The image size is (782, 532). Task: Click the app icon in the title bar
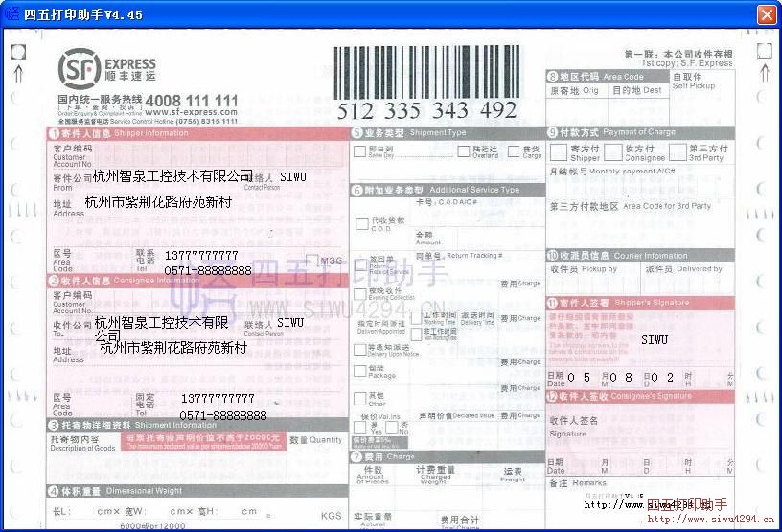click(11, 13)
